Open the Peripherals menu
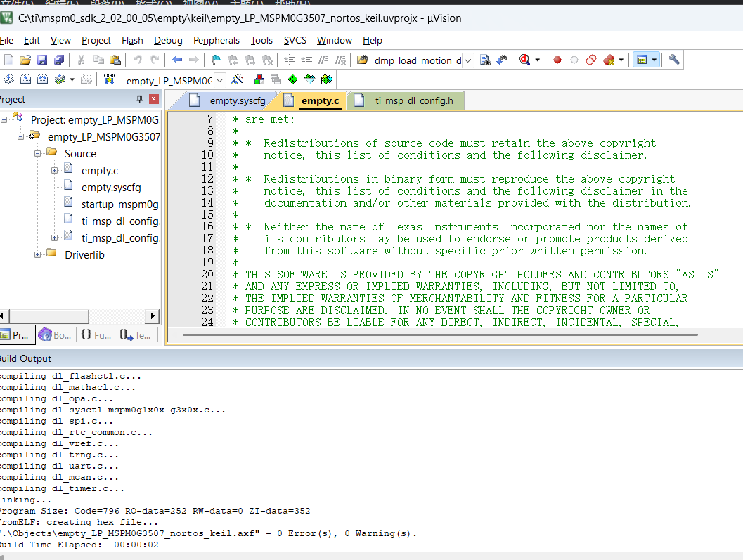743x560 pixels. [216, 40]
